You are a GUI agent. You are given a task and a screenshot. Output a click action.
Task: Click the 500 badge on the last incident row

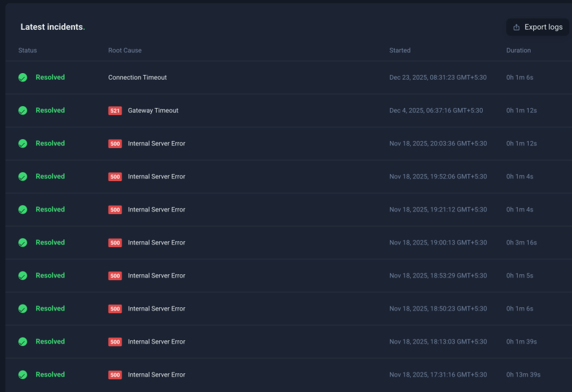click(x=115, y=375)
